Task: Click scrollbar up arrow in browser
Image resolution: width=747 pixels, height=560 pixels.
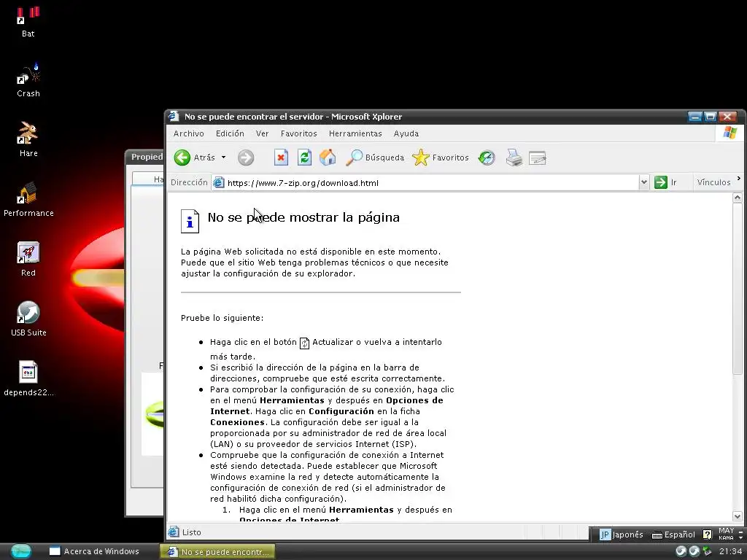Action: (738, 198)
